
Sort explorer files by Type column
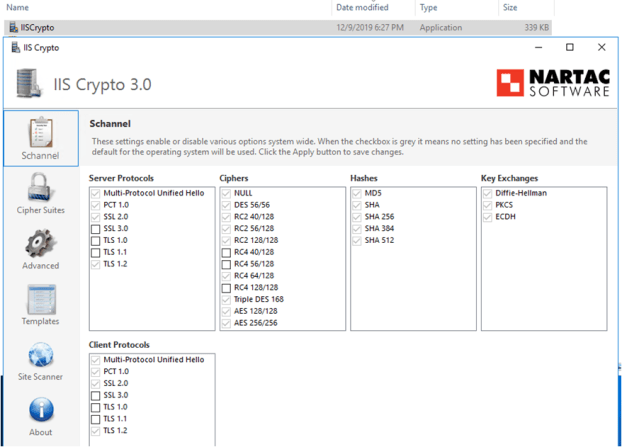tap(428, 7)
